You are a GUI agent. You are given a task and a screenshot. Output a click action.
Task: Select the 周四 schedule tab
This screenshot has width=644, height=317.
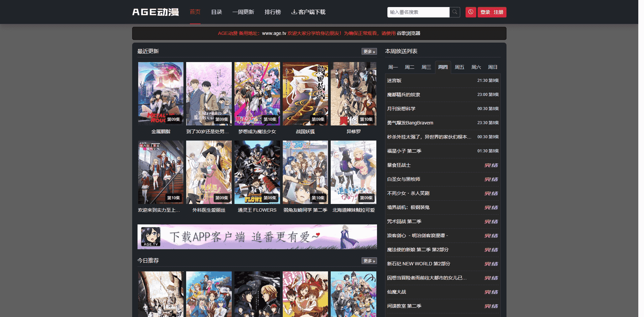coord(443,67)
